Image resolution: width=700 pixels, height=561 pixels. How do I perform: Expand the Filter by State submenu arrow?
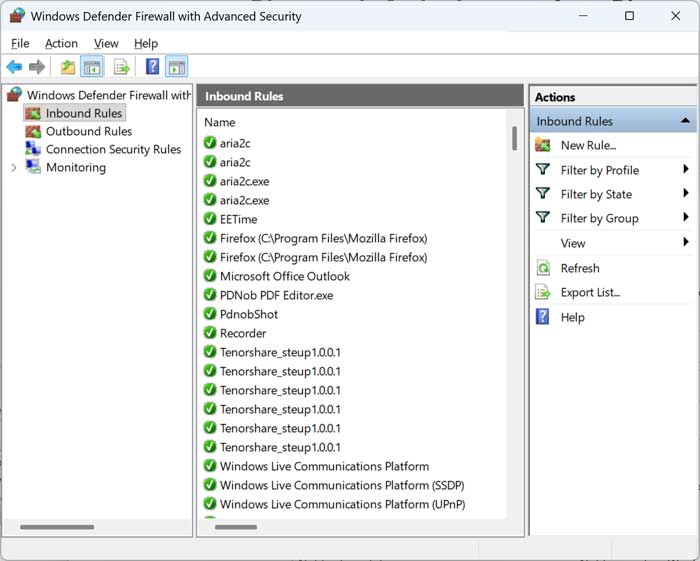686,193
